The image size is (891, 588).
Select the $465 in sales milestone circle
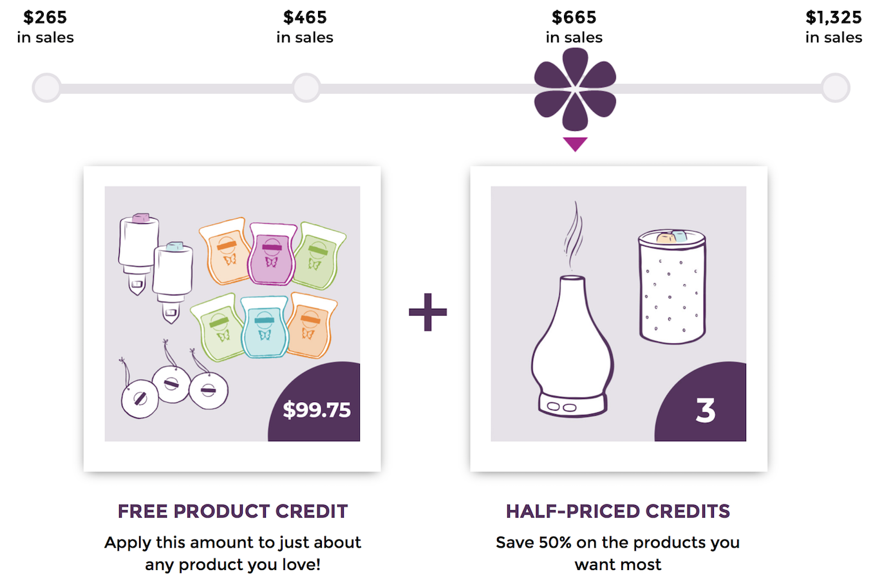pyautogui.click(x=306, y=87)
